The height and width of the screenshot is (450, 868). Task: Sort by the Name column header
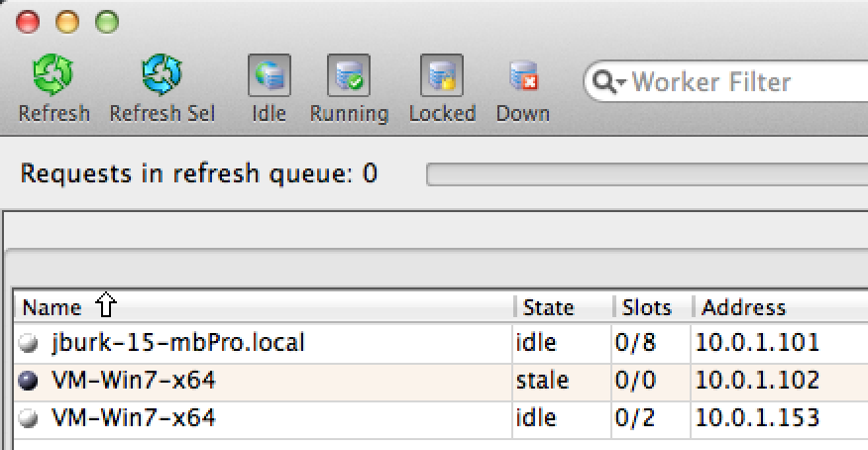pyautogui.click(x=52, y=307)
